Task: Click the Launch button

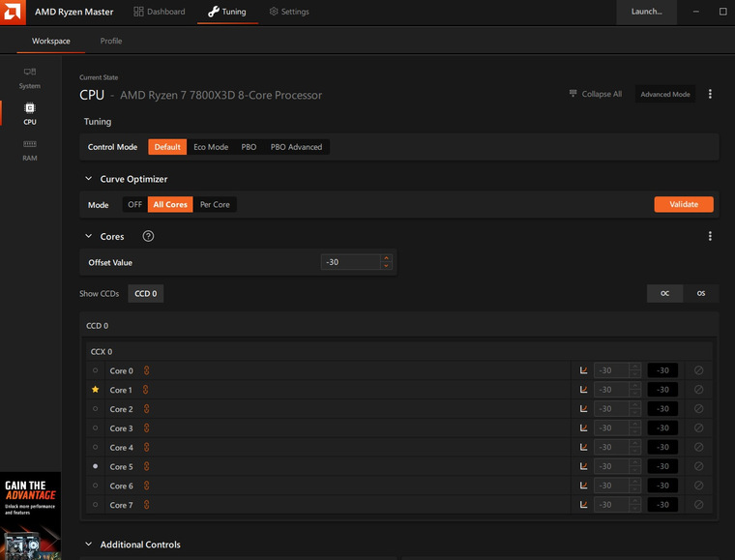Action: pyautogui.click(x=646, y=12)
